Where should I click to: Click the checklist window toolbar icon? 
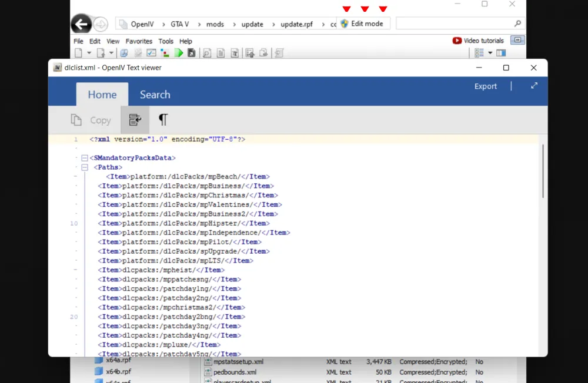pyautogui.click(x=152, y=53)
